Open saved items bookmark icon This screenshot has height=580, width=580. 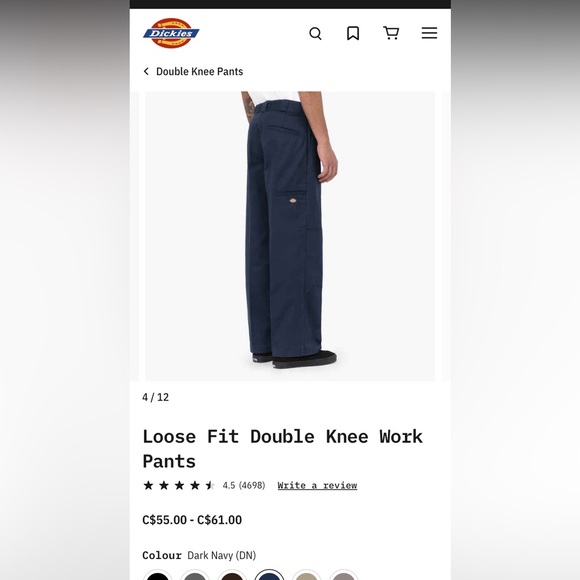point(353,33)
